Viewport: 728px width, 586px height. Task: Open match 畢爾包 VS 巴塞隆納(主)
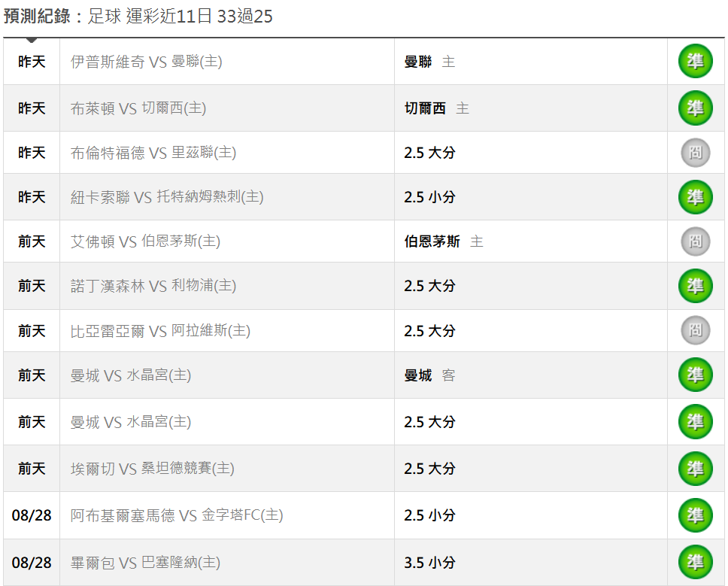point(145,563)
